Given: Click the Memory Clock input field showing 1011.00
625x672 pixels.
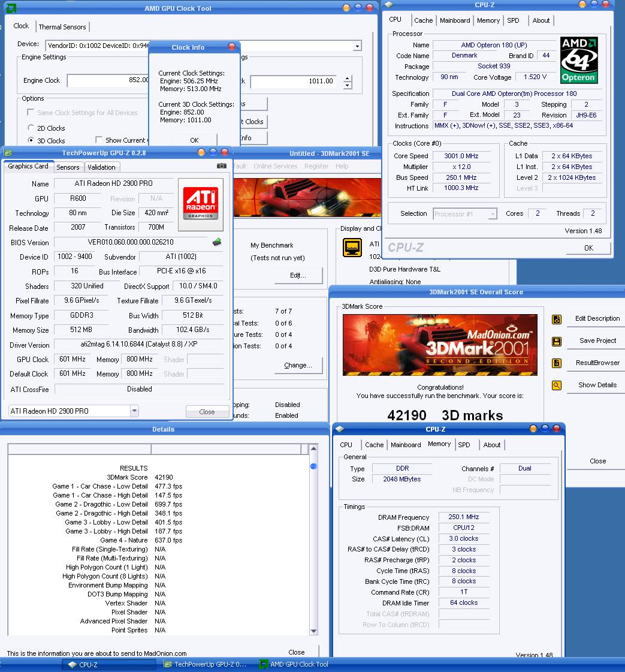Looking at the screenshot, I should [294, 81].
